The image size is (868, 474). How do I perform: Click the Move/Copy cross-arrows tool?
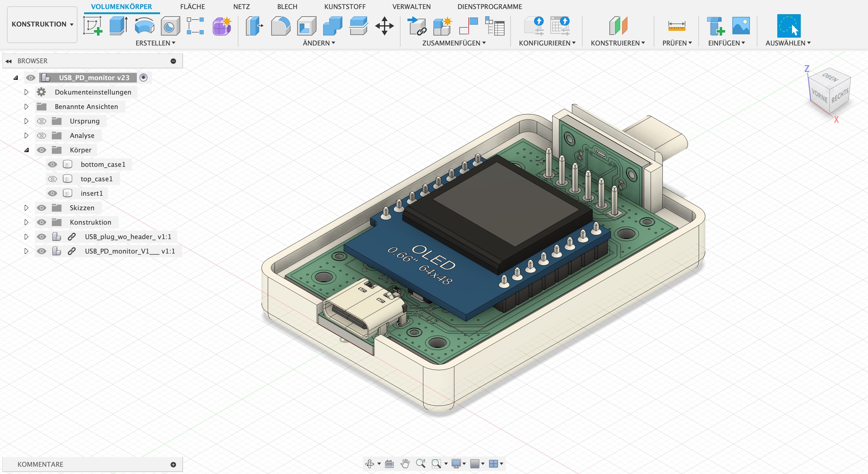click(384, 26)
